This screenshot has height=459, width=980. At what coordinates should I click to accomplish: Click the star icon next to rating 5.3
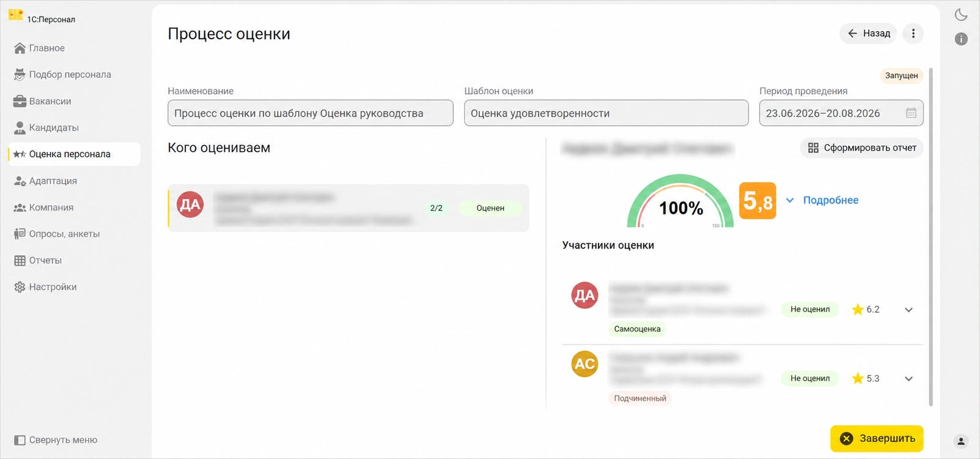point(858,379)
